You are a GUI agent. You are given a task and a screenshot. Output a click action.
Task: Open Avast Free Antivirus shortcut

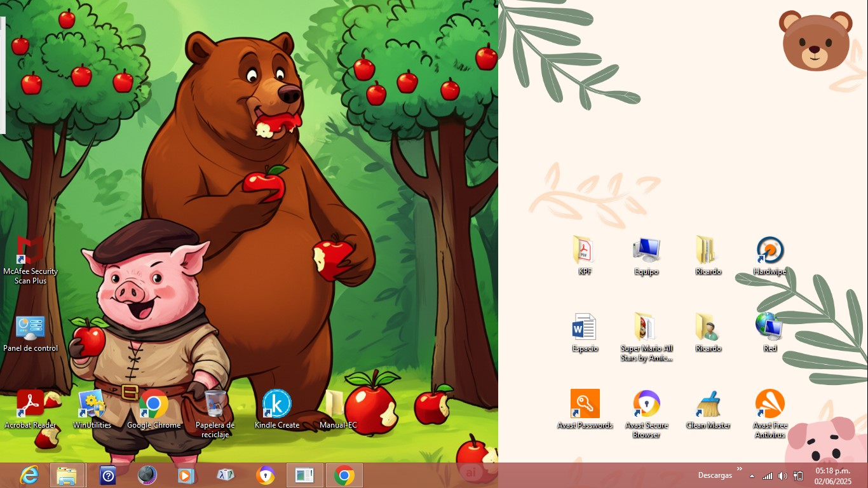[770, 414]
